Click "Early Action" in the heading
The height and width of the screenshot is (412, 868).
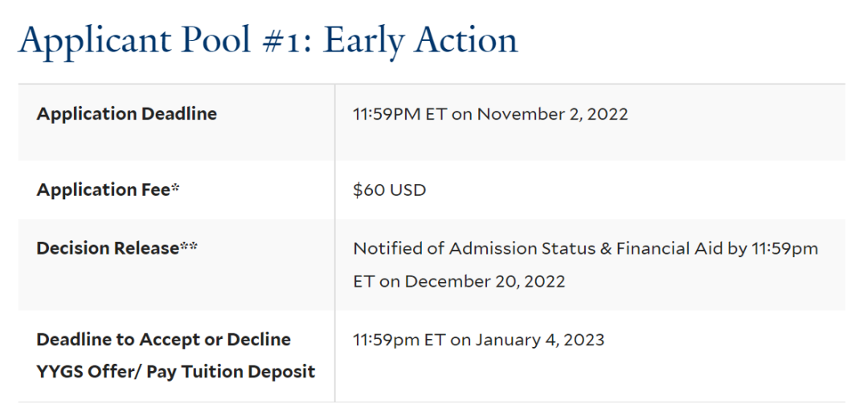tap(420, 40)
